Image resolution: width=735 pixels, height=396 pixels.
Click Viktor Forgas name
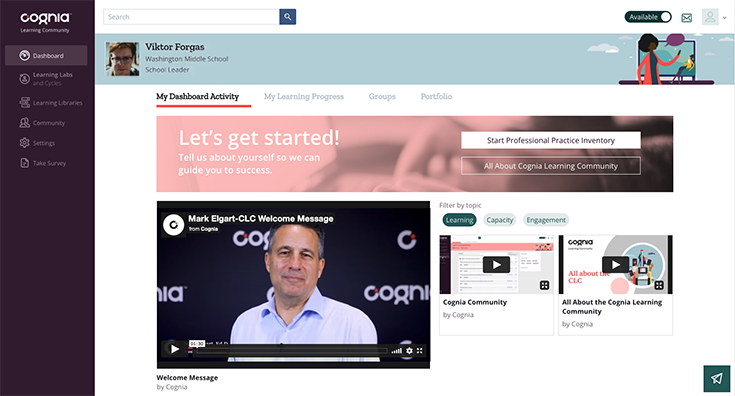(174, 47)
